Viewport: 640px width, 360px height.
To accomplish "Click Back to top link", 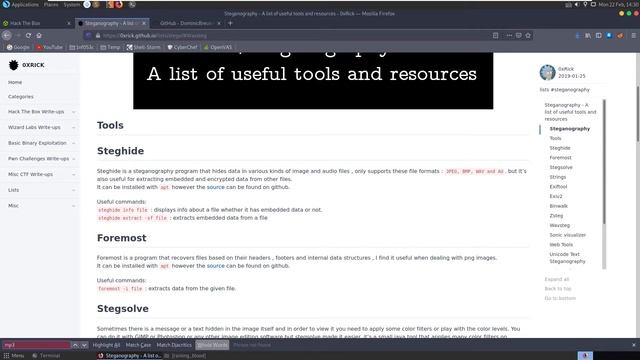I will point(558,289).
